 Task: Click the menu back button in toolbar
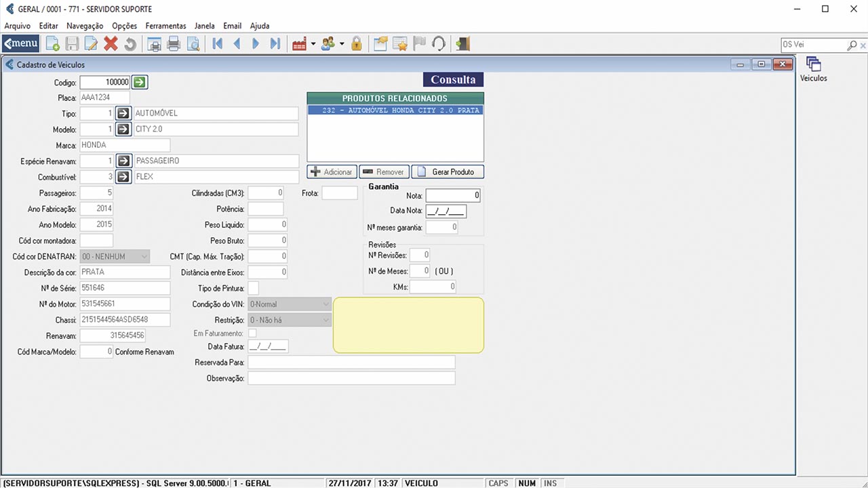click(21, 44)
